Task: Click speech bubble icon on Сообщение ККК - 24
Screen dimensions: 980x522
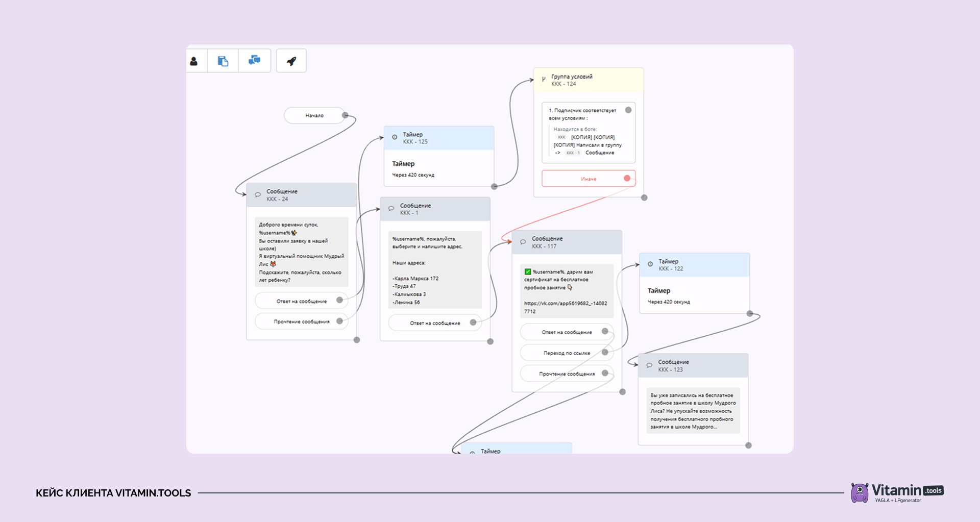Action: tap(258, 195)
